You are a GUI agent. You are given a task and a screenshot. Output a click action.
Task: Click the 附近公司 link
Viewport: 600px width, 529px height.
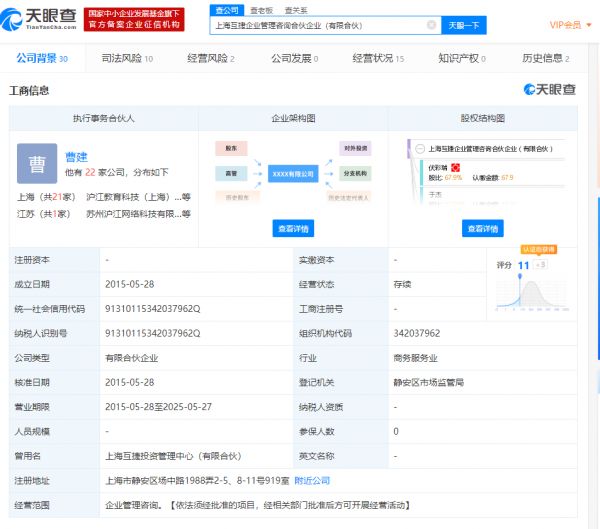312,481
